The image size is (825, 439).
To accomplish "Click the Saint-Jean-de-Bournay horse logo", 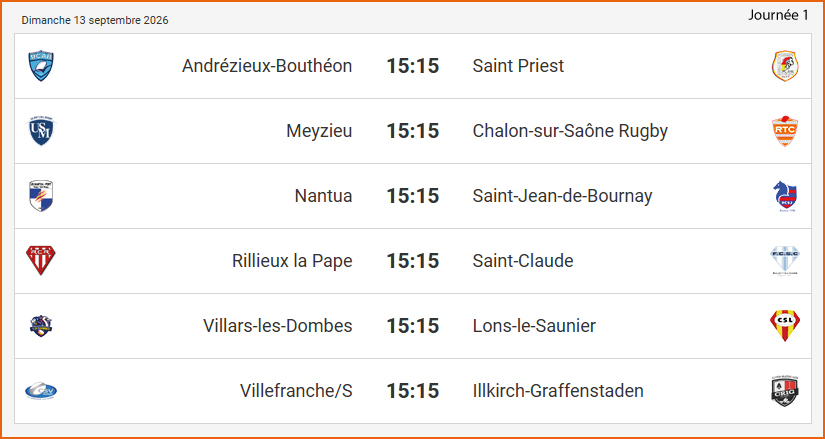I will point(785,196).
